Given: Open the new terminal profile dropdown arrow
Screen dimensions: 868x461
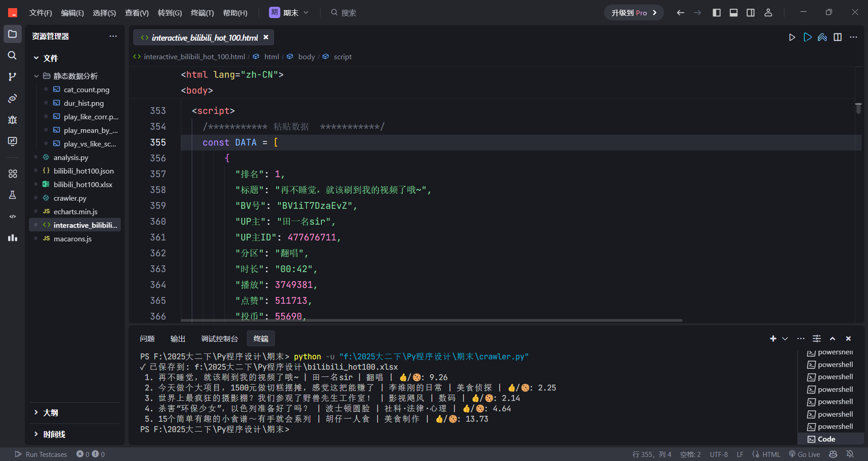Looking at the screenshot, I should [x=785, y=339].
